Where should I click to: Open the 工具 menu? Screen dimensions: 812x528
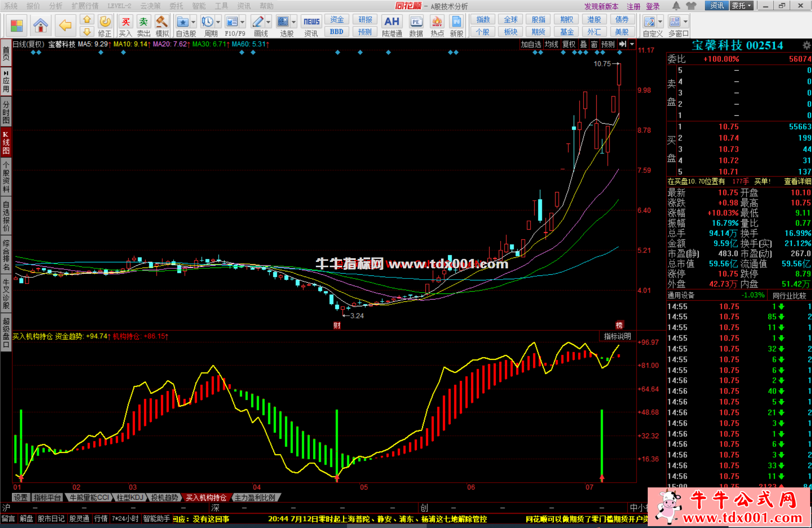pyautogui.click(x=221, y=6)
